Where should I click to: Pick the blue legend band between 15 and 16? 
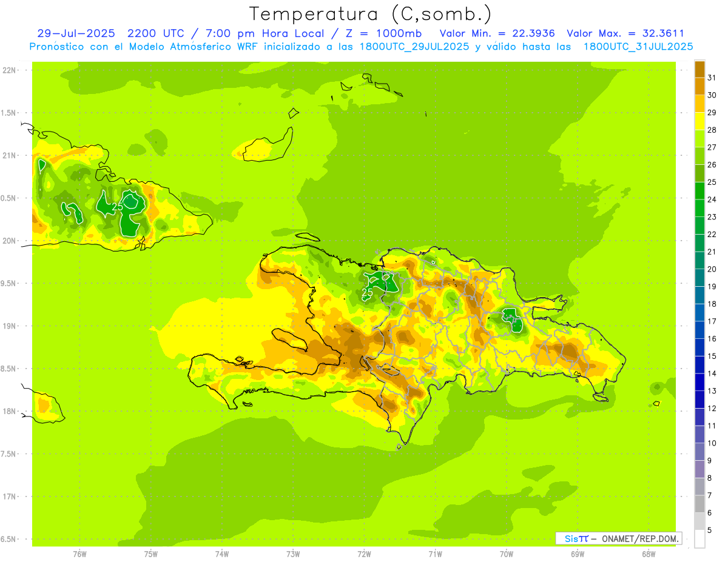point(699,347)
